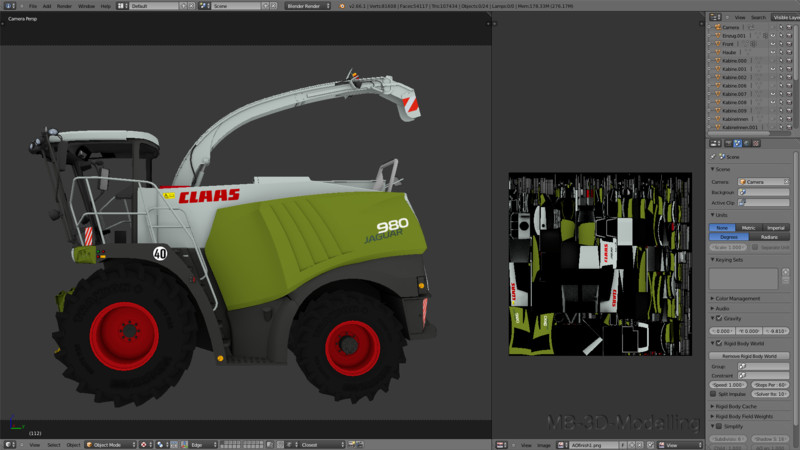This screenshot has width=800, height=450.
Task: Enable the Split Impulse checkbox
Action: click(x=713, y=394)
